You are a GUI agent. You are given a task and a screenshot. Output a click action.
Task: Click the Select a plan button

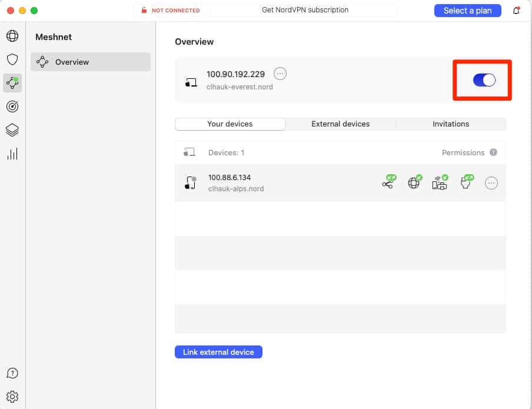pos(467,11)
